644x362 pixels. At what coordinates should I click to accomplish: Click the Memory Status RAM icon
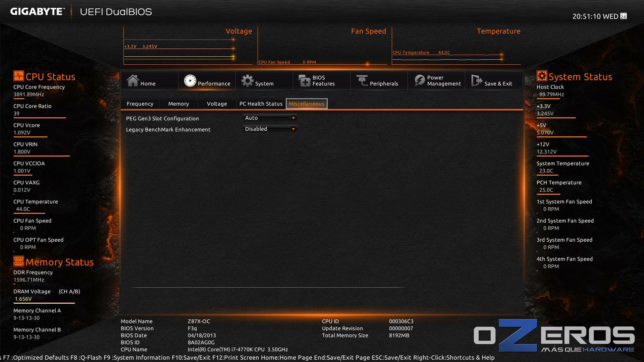[x=19, y=261]
